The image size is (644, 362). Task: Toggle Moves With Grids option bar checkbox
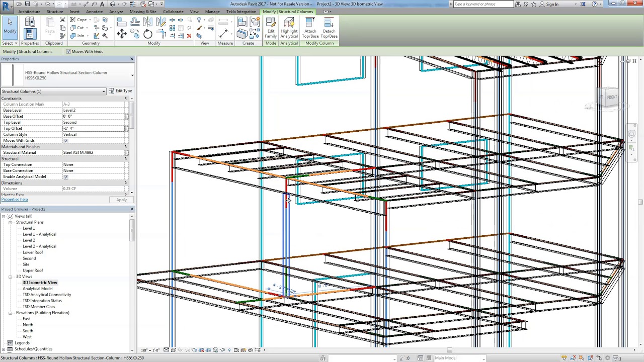coord(68,52)
